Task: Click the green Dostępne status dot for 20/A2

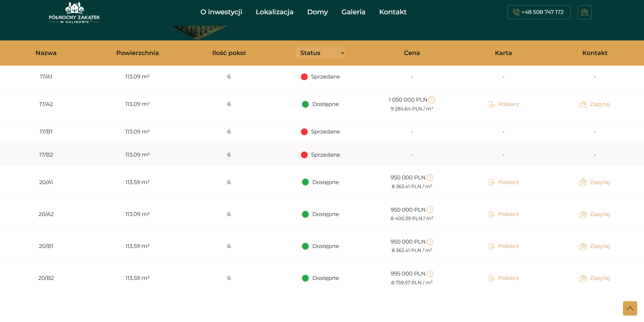Action: (x=305, y=214)
